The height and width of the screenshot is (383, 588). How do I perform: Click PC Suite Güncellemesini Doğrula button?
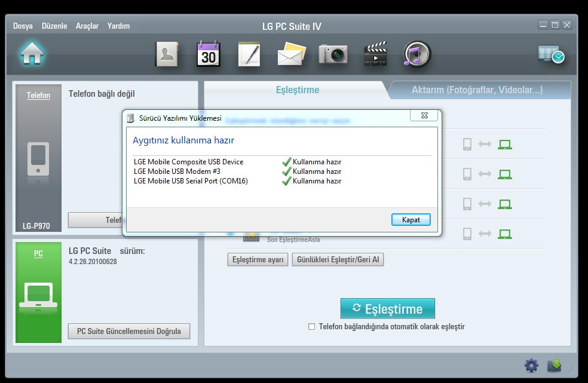click(129, 331)
